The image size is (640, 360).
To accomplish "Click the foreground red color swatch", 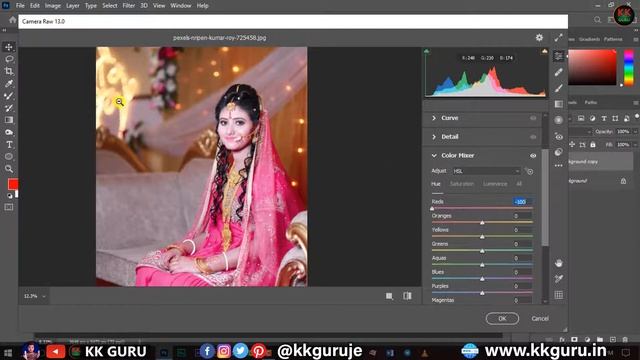I will [13, 184].
